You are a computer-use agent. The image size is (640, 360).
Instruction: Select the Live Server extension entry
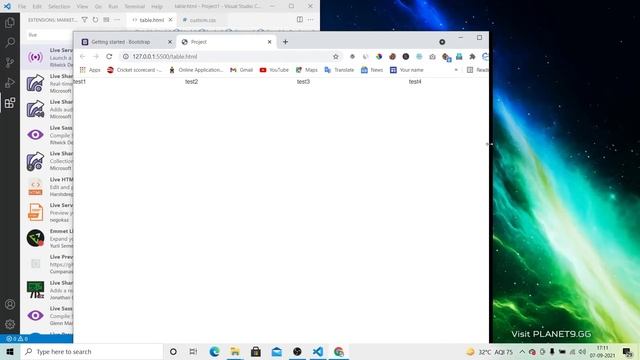click(x=47, y=57)
